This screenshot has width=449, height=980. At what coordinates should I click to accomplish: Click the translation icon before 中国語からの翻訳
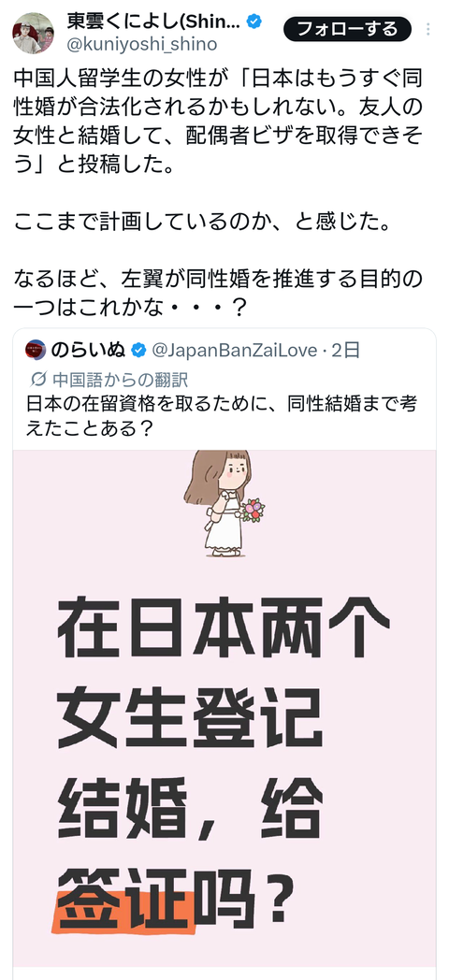[x=38, y=380]
